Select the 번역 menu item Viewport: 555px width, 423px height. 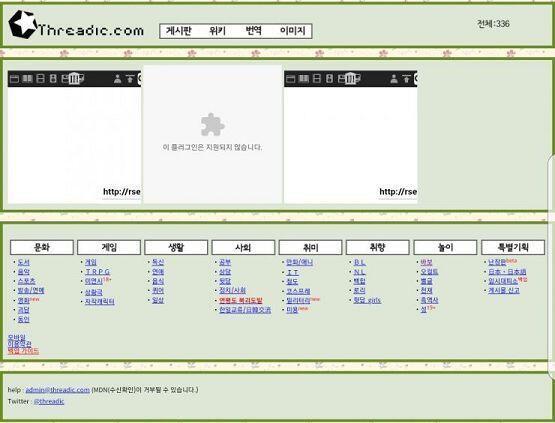coord(254,31)
